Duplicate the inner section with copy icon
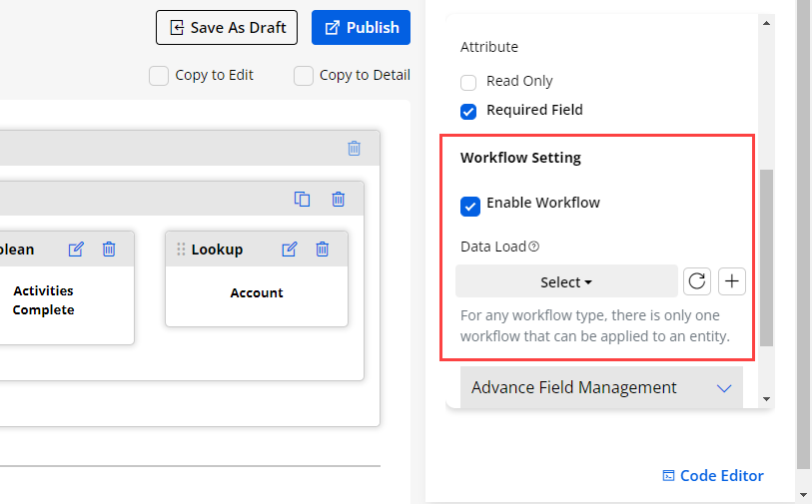This screenshot has width=812, height=504. tap(303, 199)
